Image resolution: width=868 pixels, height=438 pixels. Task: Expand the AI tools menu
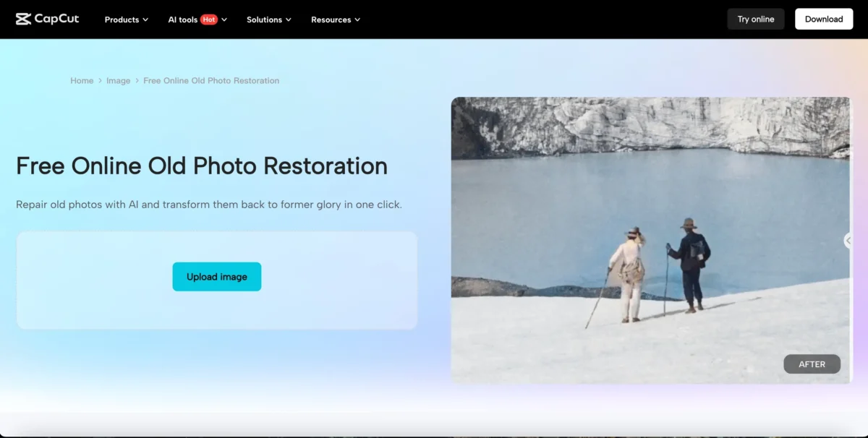pos(183,20)
